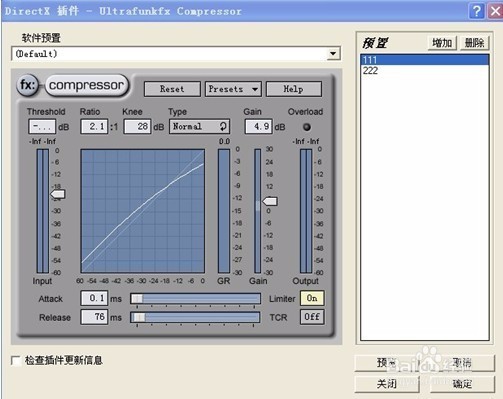Image resolution: width=503 pixels, height=399 pixels.
Task: Click the Output level meter
Action: [306, 211]
